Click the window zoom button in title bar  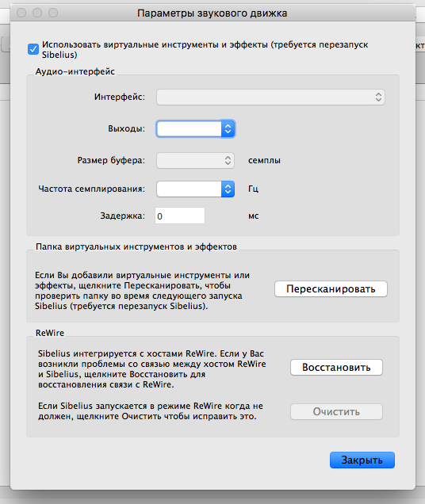click(53, 13)
